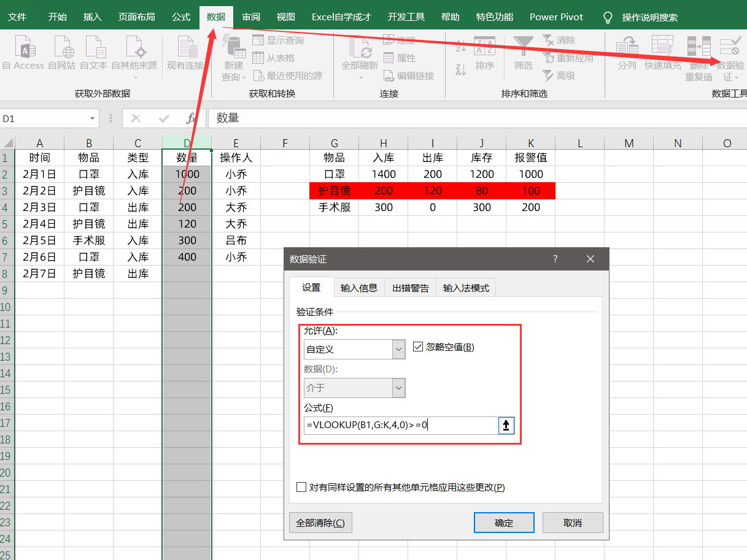
Task: Click the 确定 button
Action: point(504,523)
